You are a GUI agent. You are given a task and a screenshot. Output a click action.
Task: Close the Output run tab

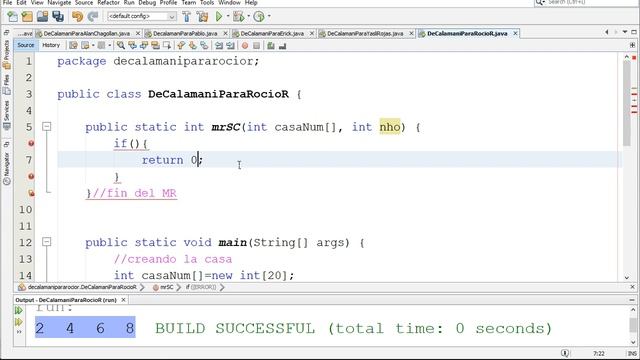click(124, 300)
